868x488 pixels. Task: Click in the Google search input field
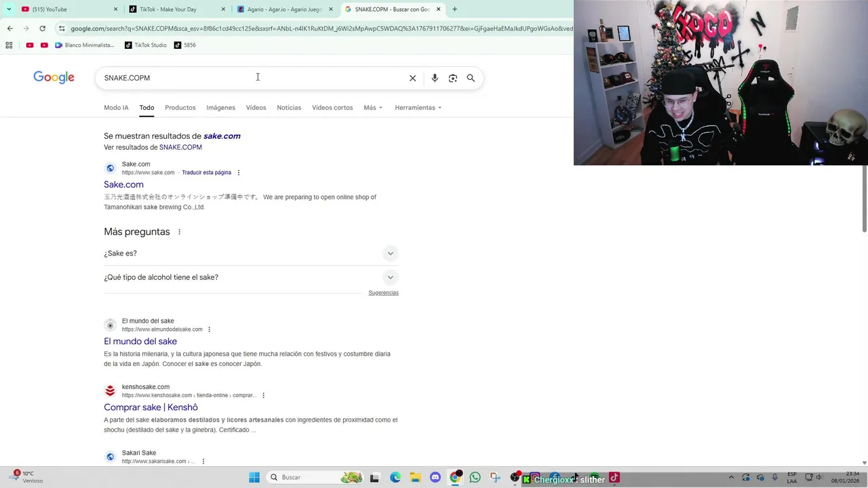pyautogui.click(x=251, y=78)
